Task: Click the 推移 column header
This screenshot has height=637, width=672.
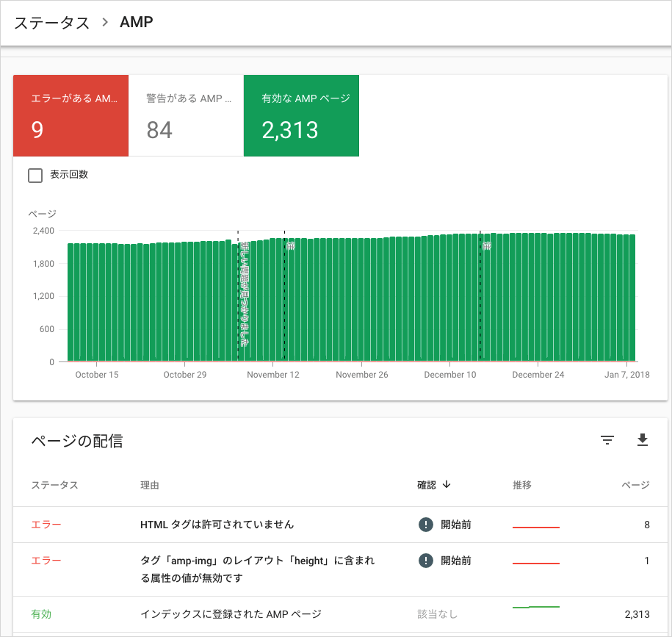Action: pos(522,485)
